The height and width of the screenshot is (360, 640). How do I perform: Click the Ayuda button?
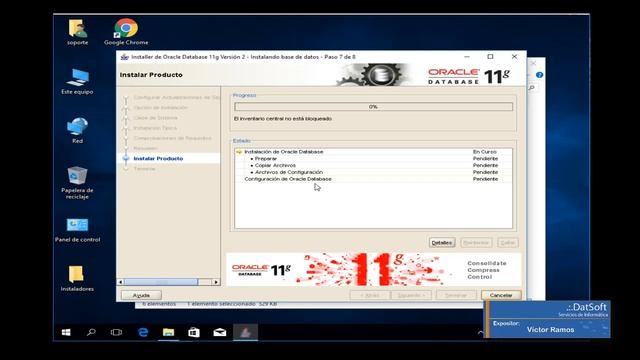[141, 295]
